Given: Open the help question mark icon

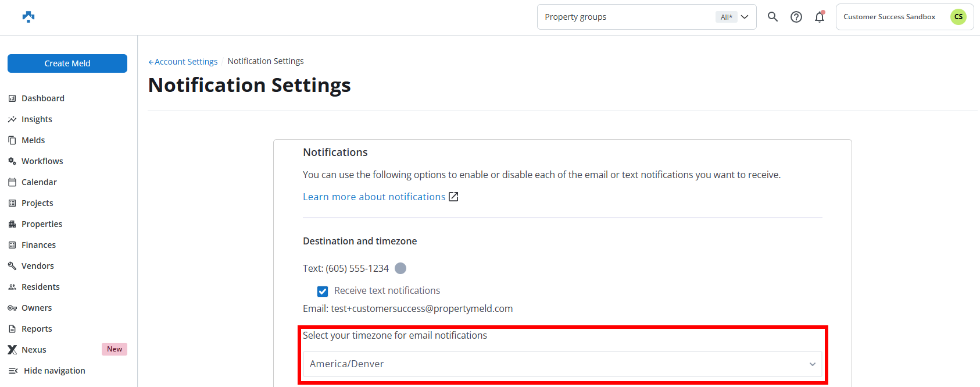Looking at the screenshot, I should click(x=796, y=17).
